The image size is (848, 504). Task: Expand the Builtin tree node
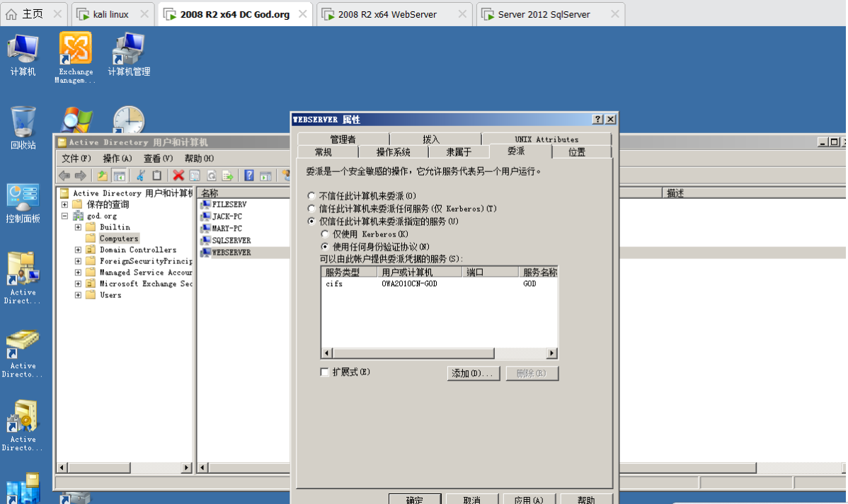[x=78, y=227]
